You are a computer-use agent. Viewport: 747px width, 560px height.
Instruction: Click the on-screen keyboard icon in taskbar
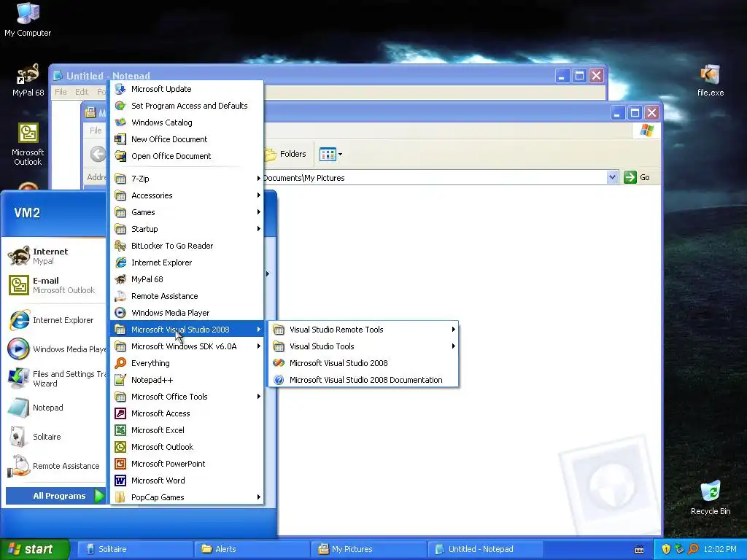tap(639, 550)
